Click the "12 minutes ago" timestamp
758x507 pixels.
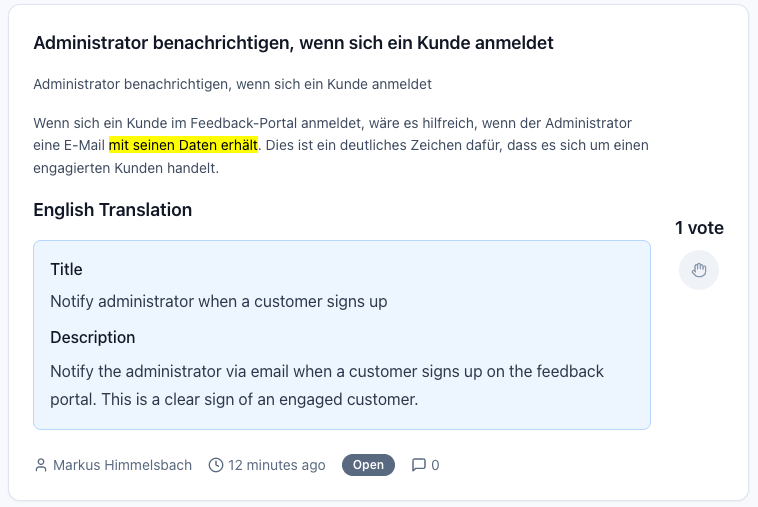point(277,465)
